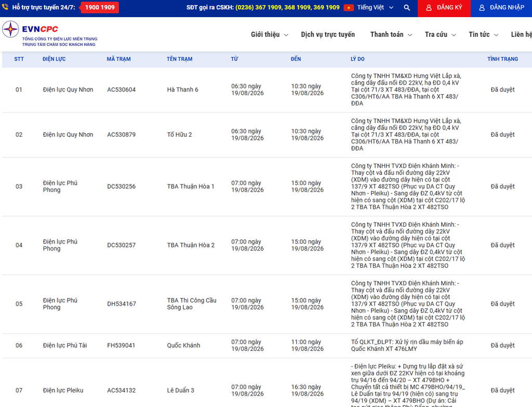Image resolution: width=532 pixels, height=407 pixels.
Task: Click Đã duyệt status in row 01
Action: 502,89
